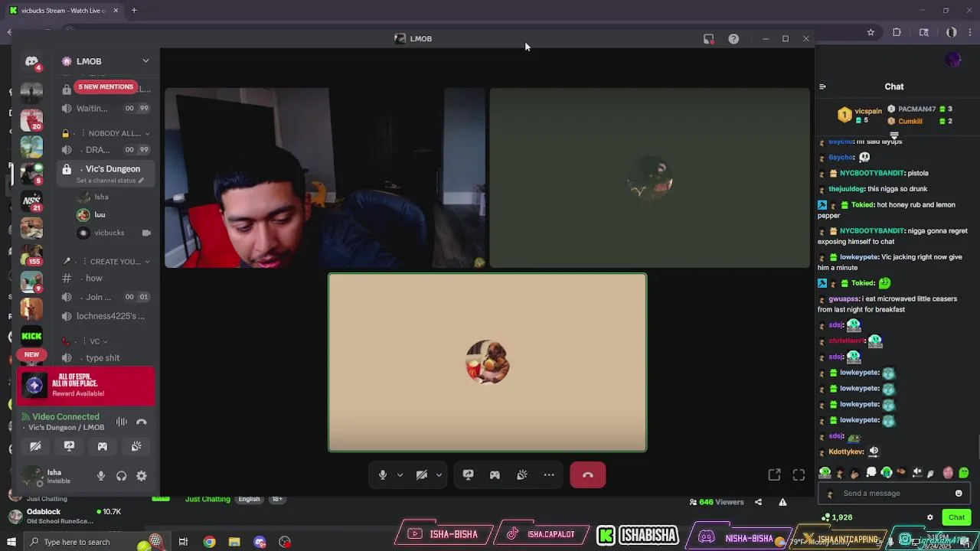This screenshot has height=551, width=980.
Task: Toggle camera in the call control bar
Action: coord(421,475)
